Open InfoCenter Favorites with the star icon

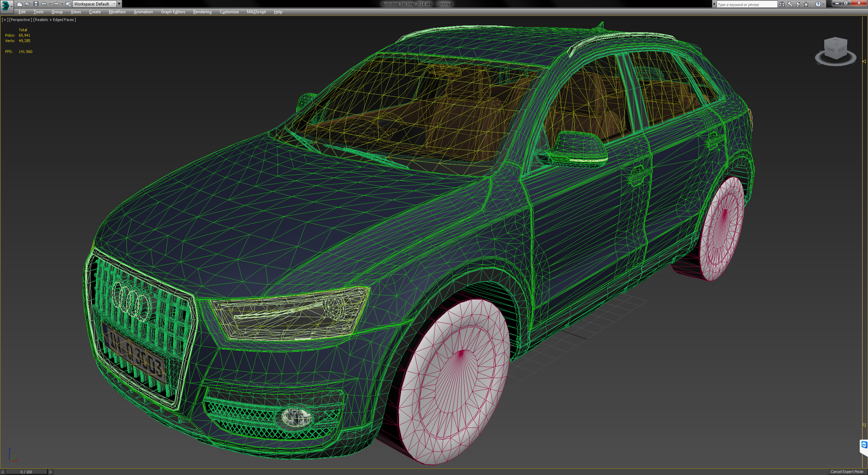tap(806, 4)
